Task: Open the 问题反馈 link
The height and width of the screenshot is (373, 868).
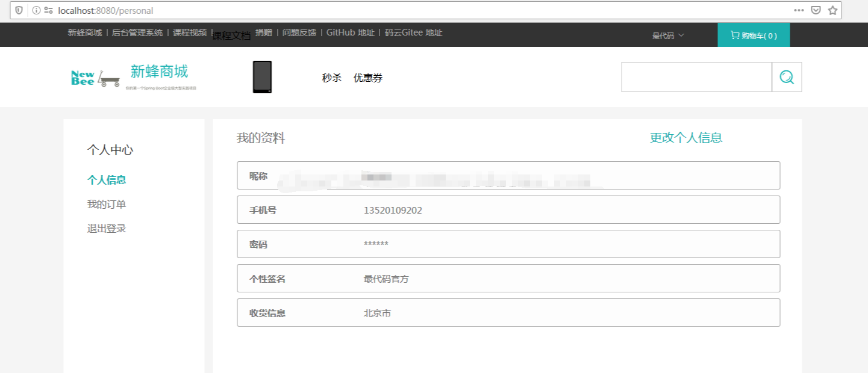Action: (x=299, y=32)
